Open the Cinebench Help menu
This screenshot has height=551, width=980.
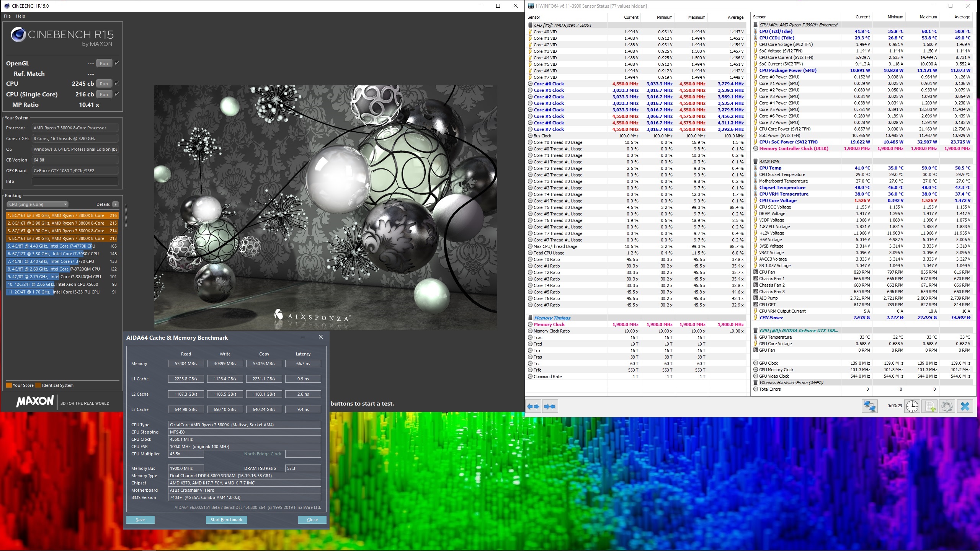(21, 16)
